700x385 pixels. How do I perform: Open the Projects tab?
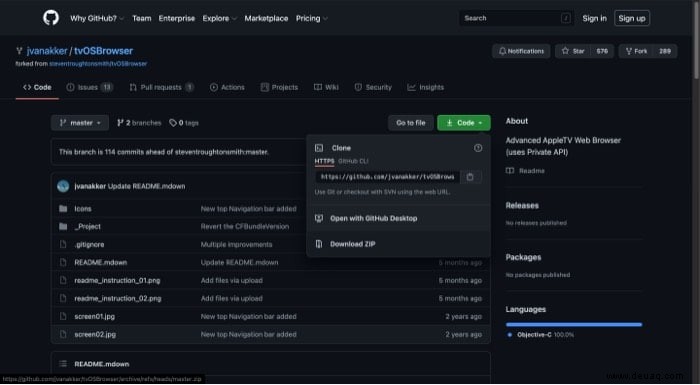(x=279, y=87)
